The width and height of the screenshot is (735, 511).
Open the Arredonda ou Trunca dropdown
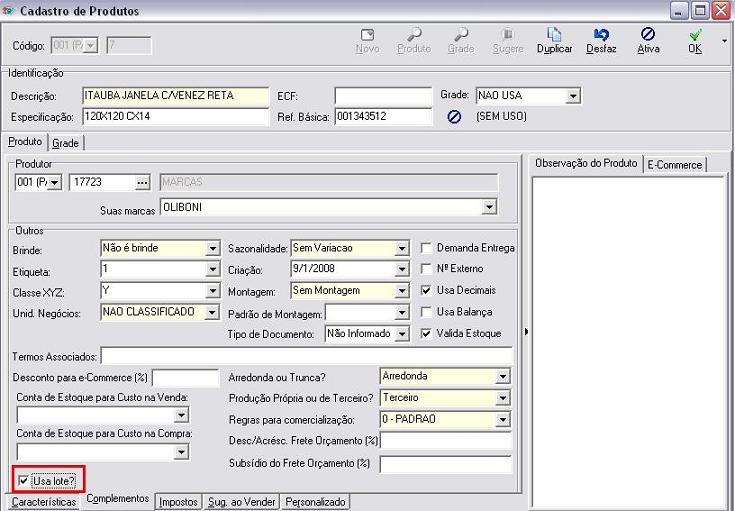[x=502, y=377]
